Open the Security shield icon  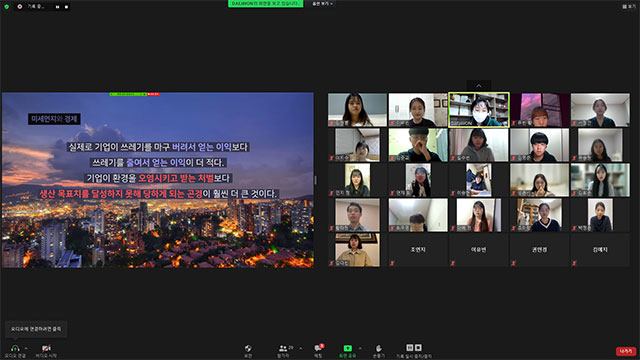[x=248, y=349]
